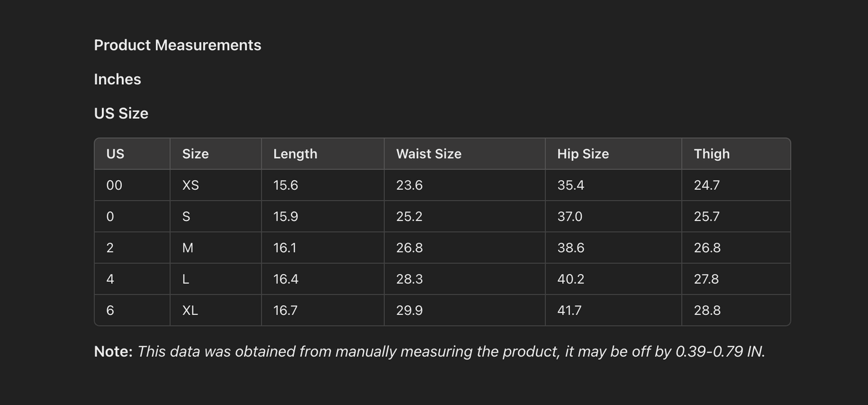Click the XL size cell
The width and height of the screenshot is (868, 405).
(x=190, y=310)
